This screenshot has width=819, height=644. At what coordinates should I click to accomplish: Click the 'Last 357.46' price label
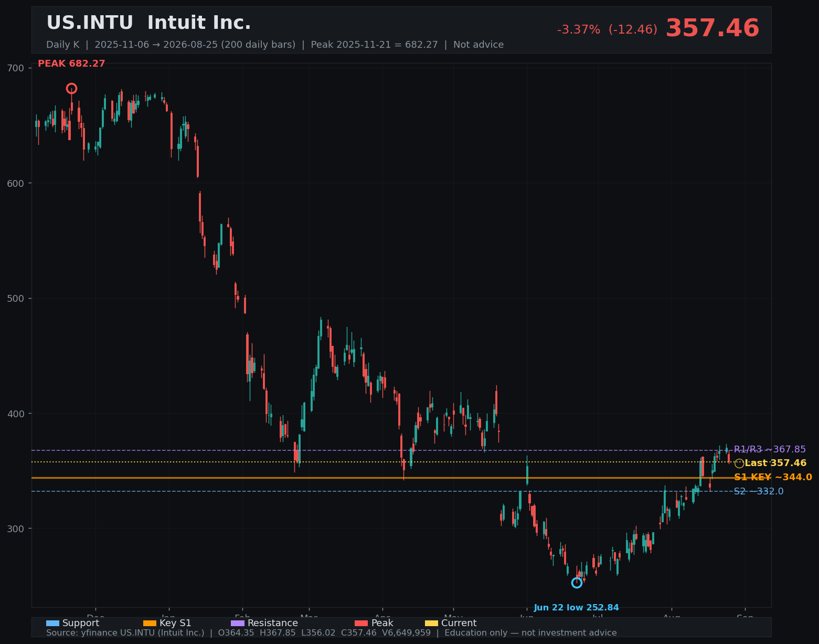click(x=775, y=463)
